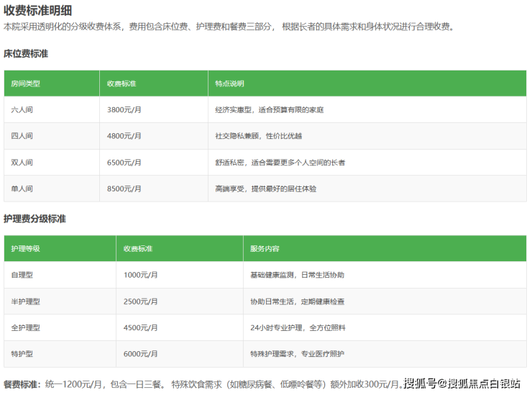
Task: Click the 特点说明 column header
Action: [x=229, y=83]
